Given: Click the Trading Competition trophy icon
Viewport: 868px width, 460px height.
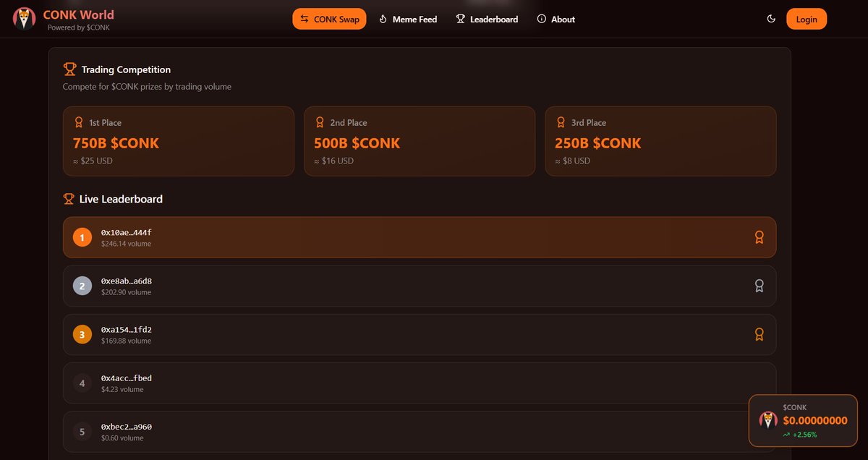Looking at the screenshot, I should pos(69,69).
